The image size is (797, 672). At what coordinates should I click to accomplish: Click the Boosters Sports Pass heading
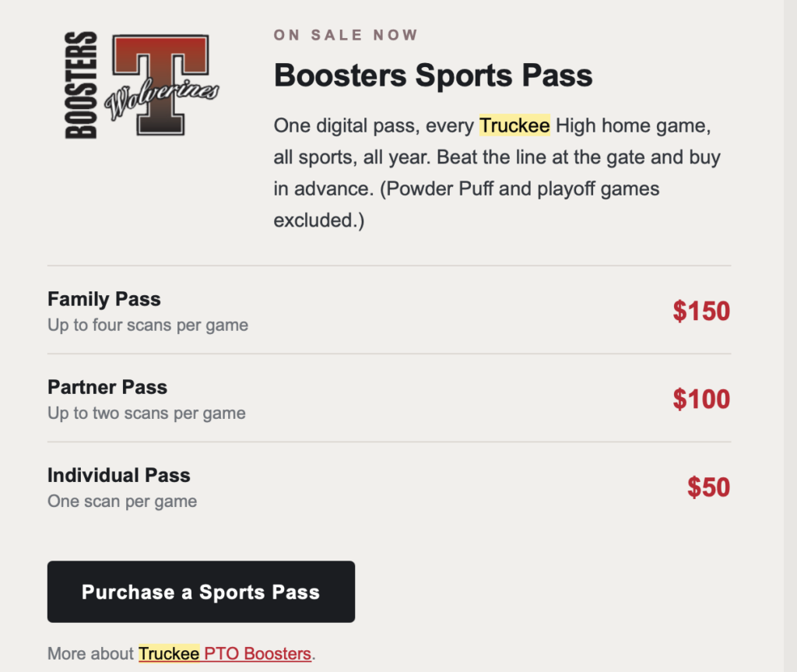pos(433,76)
